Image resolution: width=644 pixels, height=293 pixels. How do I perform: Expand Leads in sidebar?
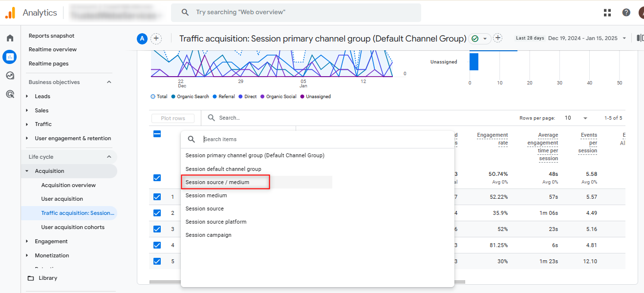point(27,96)
